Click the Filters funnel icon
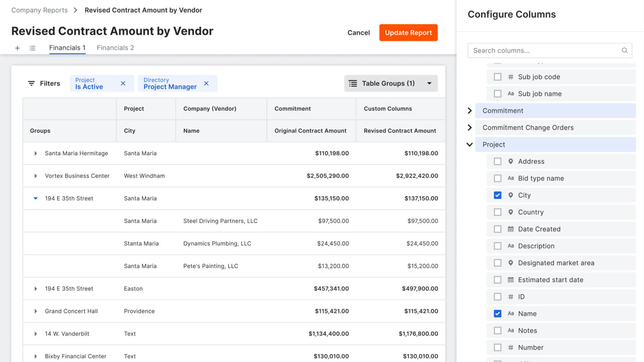 (31, 83)
